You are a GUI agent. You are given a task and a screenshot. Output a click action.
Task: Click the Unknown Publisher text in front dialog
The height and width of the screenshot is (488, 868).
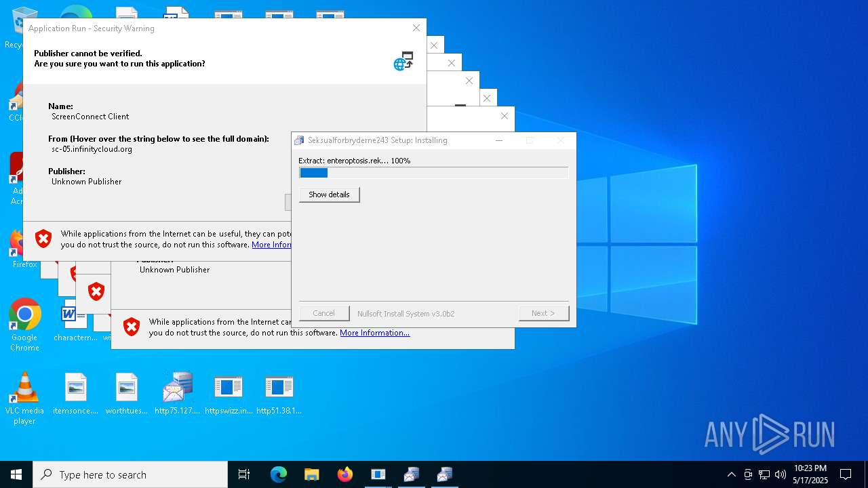[x=87, y=182]
